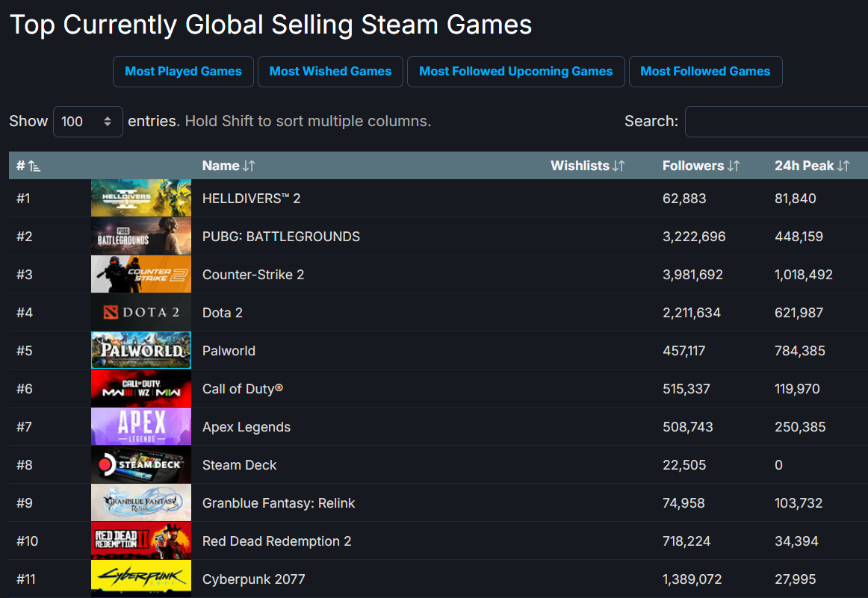Sort by rank number column icon
Image resolution: width=868 pixels, height=598 pixels.
34,166
